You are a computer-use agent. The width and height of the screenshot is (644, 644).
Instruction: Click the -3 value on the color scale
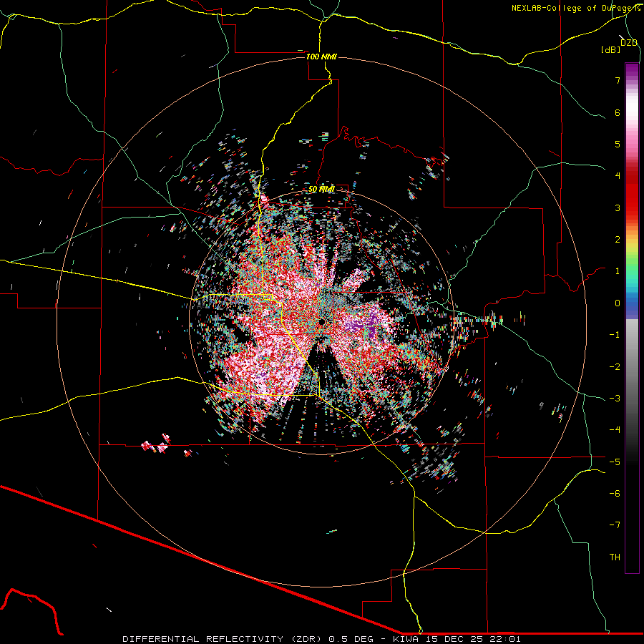point(615,399)
